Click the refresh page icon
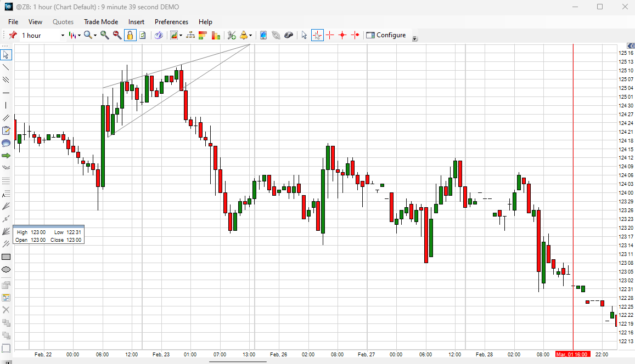The width and height of the screenshot is (635, 364). tap(143, 35)
